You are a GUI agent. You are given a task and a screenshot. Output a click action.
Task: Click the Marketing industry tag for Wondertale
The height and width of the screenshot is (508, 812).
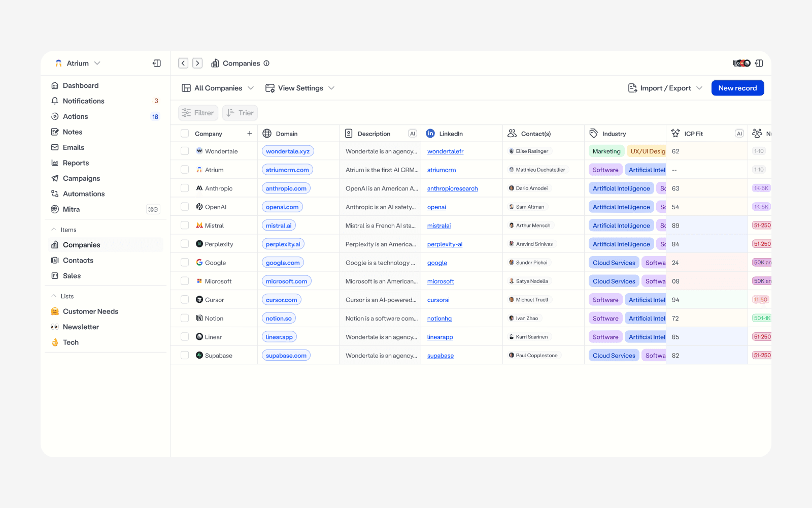click(x=606, y=151)
